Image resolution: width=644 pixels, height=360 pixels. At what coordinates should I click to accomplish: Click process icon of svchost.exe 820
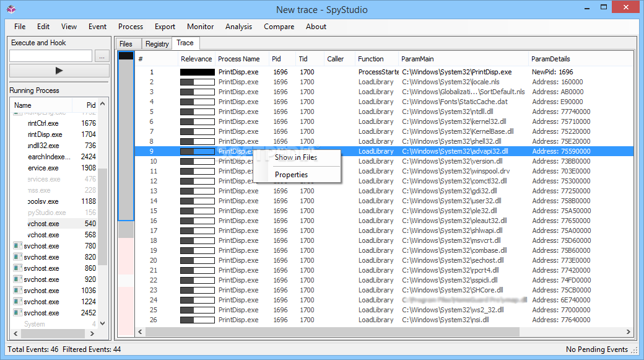point(18,257)
